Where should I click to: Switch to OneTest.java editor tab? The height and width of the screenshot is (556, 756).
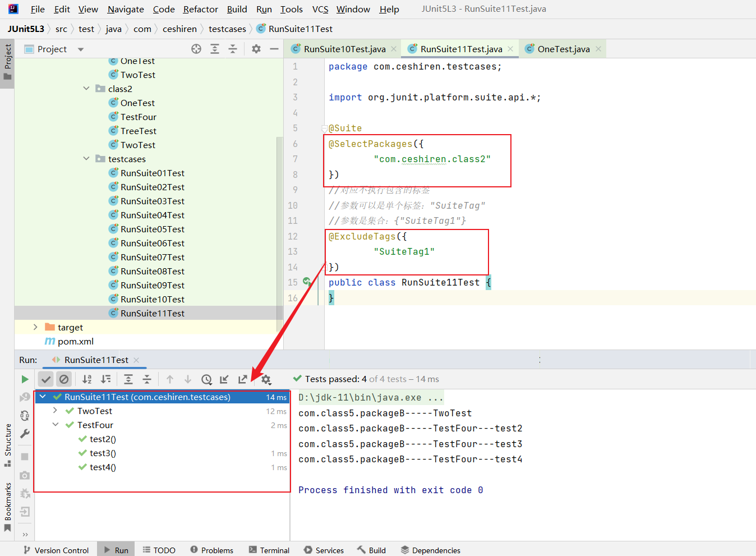(x=563, y=49)
